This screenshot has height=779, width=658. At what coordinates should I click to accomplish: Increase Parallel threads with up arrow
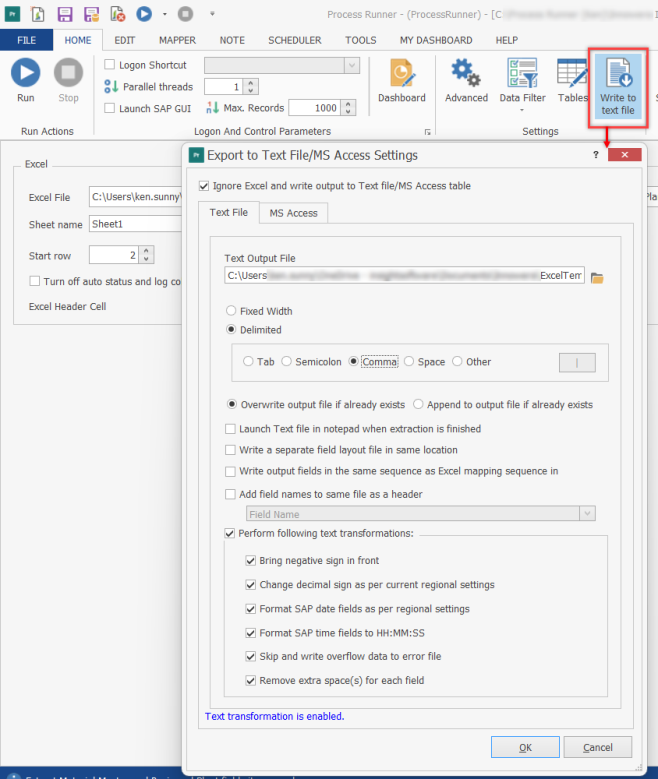250,83
